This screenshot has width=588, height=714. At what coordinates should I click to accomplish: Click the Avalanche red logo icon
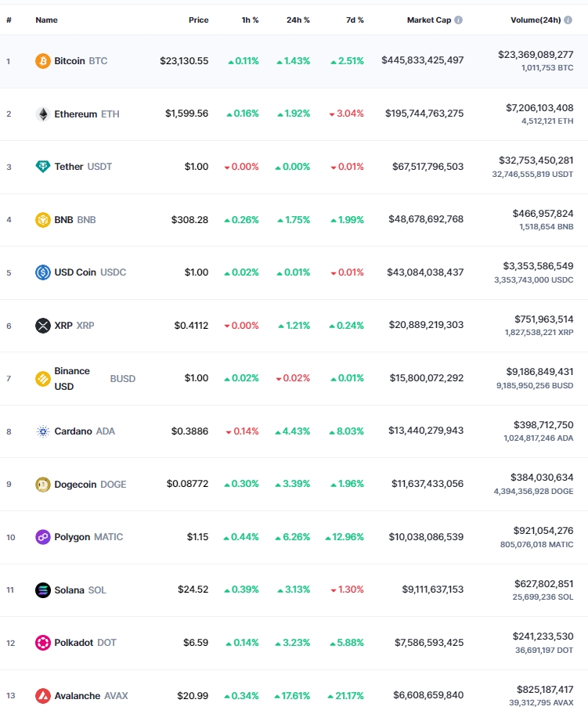(43, 696)
